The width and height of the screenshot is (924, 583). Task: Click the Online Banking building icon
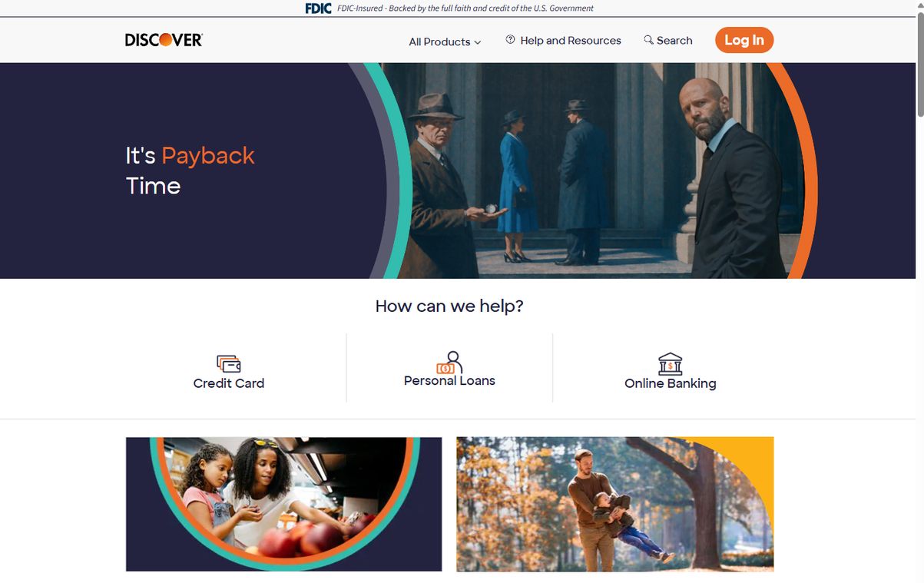(x=671, y=363)
